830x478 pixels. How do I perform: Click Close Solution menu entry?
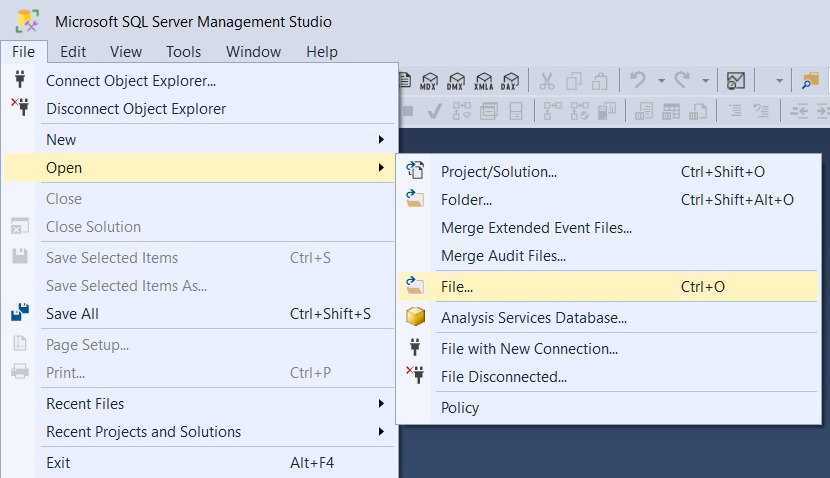click(201, 227)
